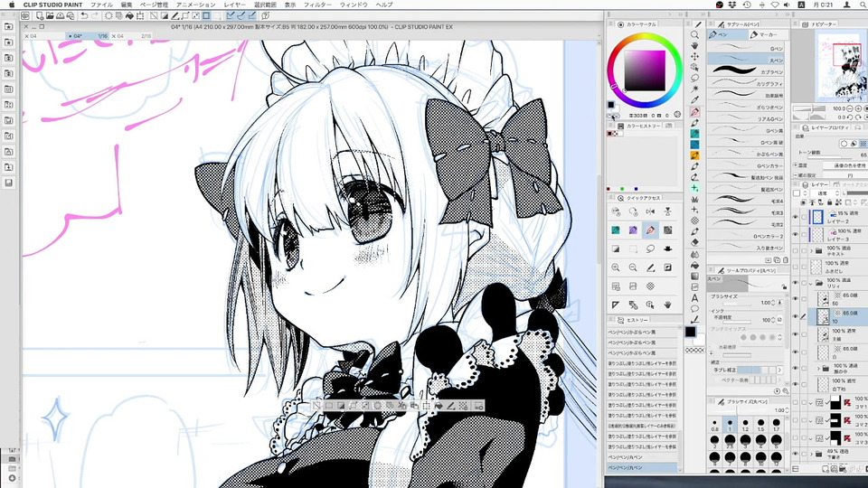Image resolution: width=868 pixels, height=488 pixels.
Task: Collapse the コマ1 frame folder
Action: coord(812,403)
